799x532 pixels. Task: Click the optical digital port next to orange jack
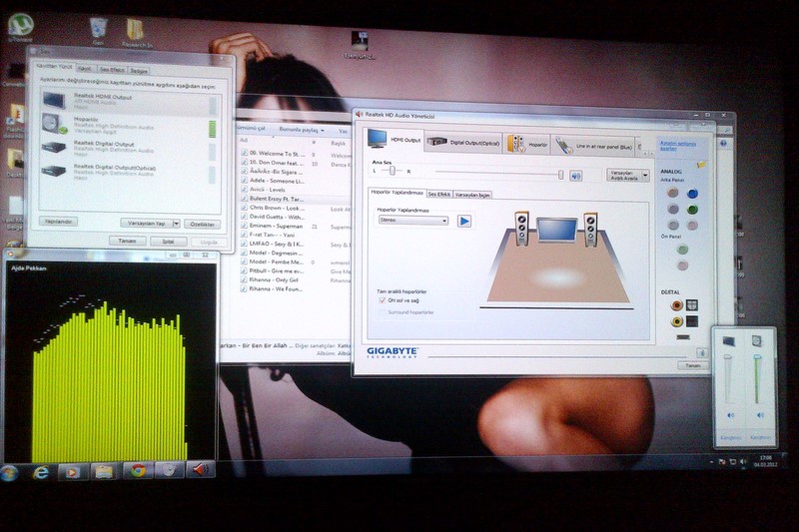pyautogui.click(x=691, y=305)
